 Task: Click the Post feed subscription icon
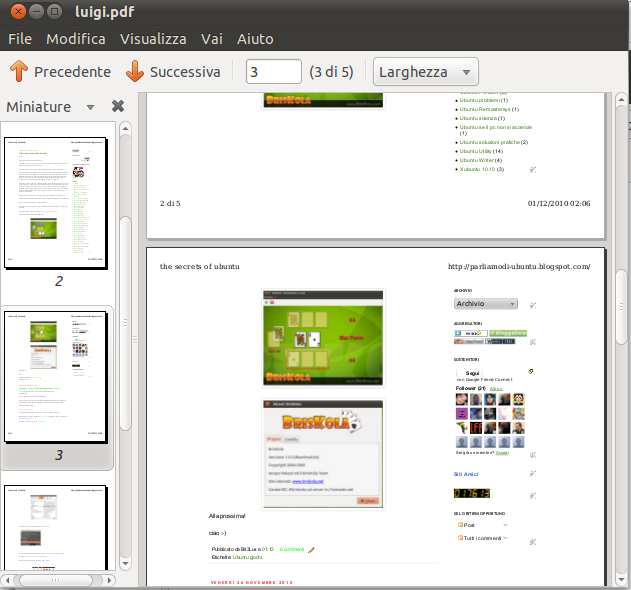tap(460, 525)
